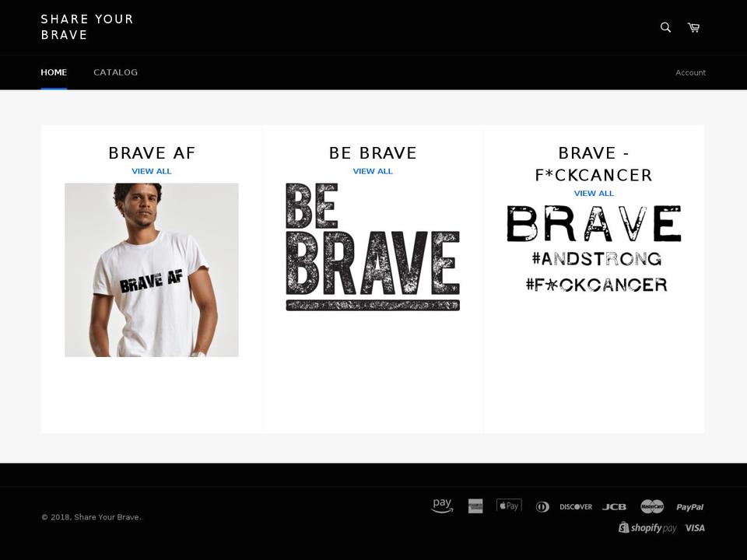Click the Visa payment icon
The height and width of the screenshot is (560, 747).
(x=695, y=527)
